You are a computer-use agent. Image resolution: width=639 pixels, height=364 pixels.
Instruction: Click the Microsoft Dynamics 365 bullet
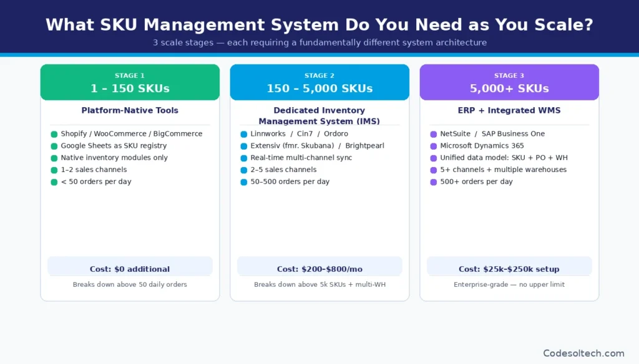482,145
